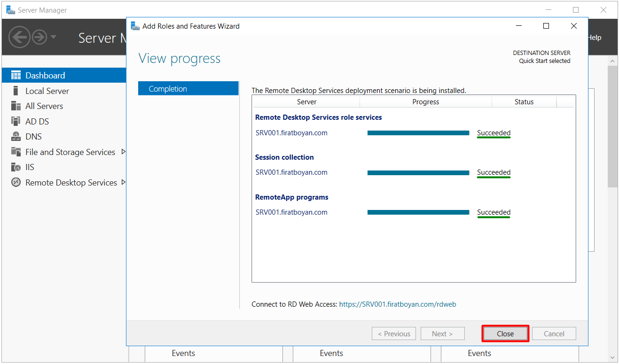Click the role services progress bar
Viewport: 619px width, 364px height.
click(418, 133)
